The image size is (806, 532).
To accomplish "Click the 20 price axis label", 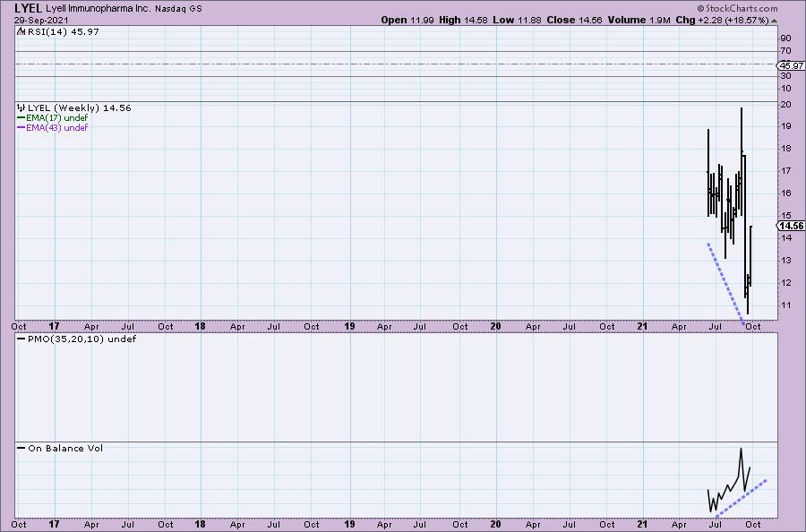I will click(785, 105).
